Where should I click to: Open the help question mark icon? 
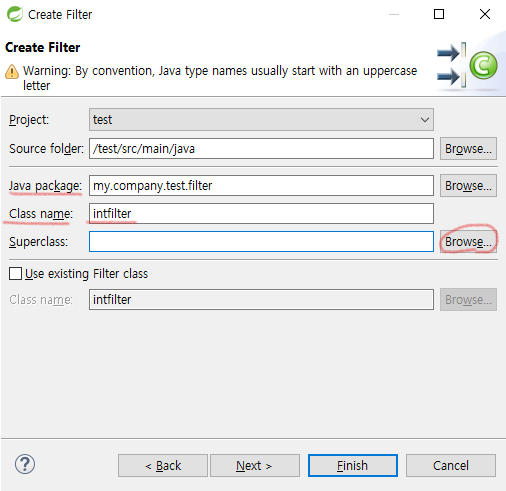25,464
